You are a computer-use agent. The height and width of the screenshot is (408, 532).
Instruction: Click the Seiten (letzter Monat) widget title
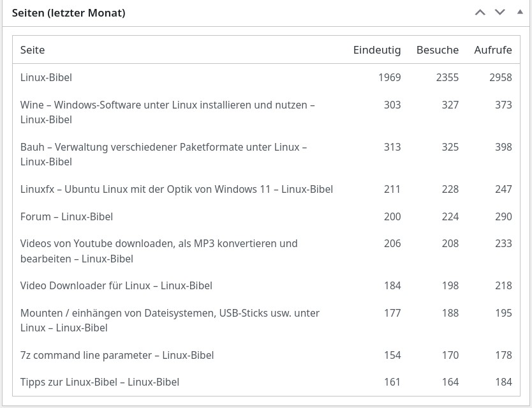(68, 13)
